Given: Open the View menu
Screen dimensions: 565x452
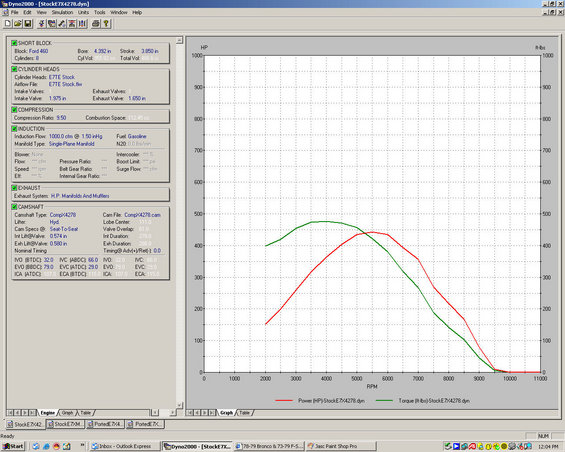Looking at the screenshot, I should [x=41, y=12].
